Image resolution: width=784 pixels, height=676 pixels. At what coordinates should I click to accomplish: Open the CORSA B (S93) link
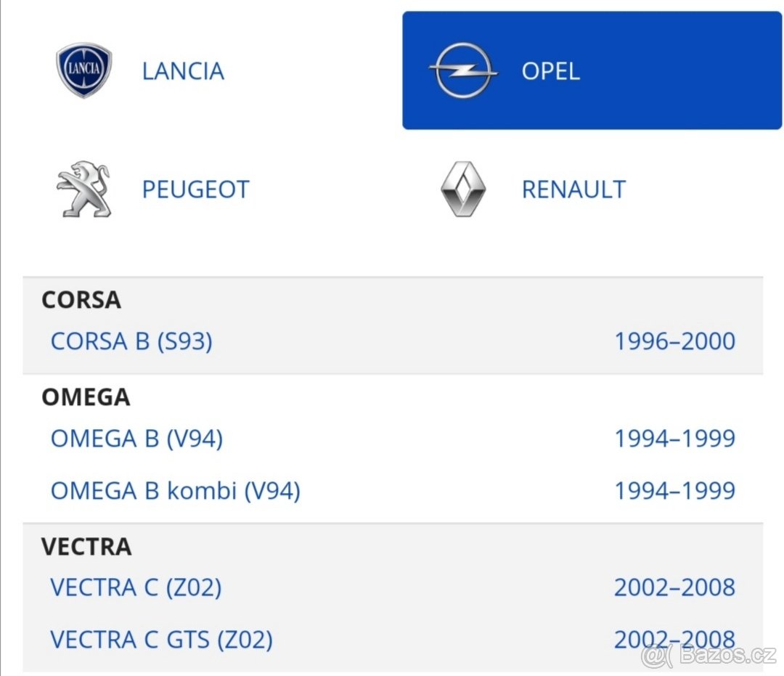pyautogui.click(x=131, y=341)
